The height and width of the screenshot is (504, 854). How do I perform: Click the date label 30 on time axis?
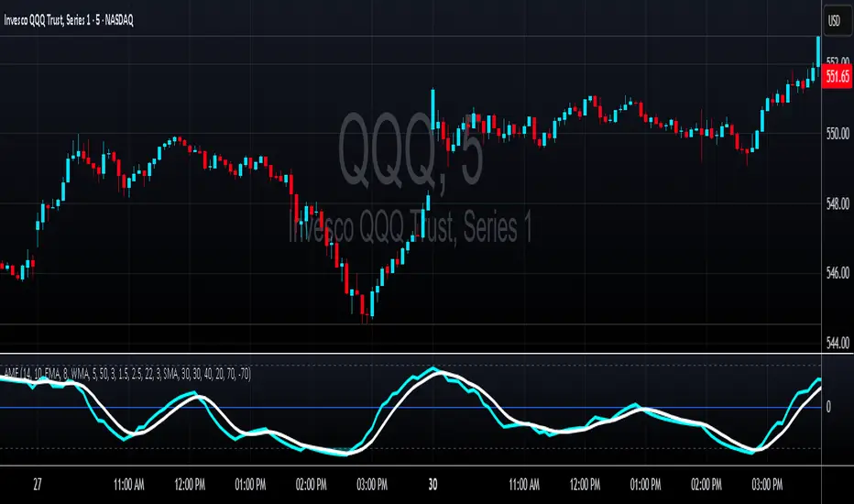[x=433, y=485]
